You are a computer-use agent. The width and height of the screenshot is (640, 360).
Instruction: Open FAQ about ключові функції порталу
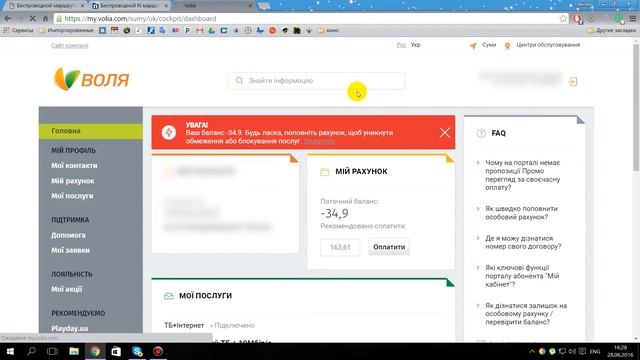522,276
